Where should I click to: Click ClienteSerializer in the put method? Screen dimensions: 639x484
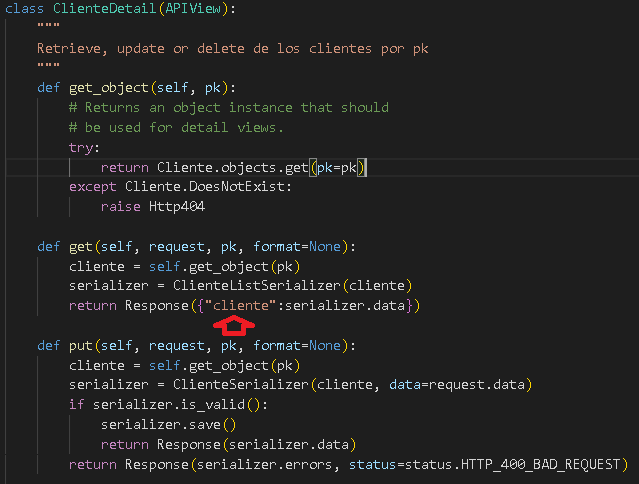240,385
